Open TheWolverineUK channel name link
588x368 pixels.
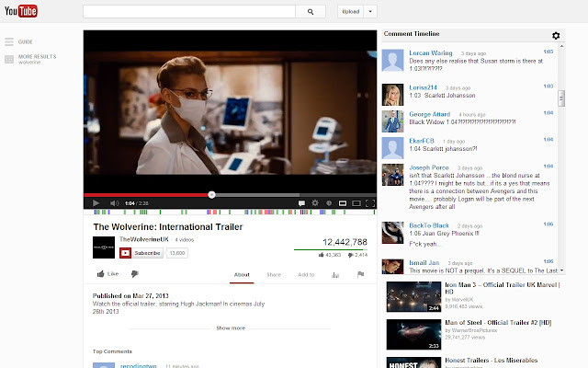144,239
